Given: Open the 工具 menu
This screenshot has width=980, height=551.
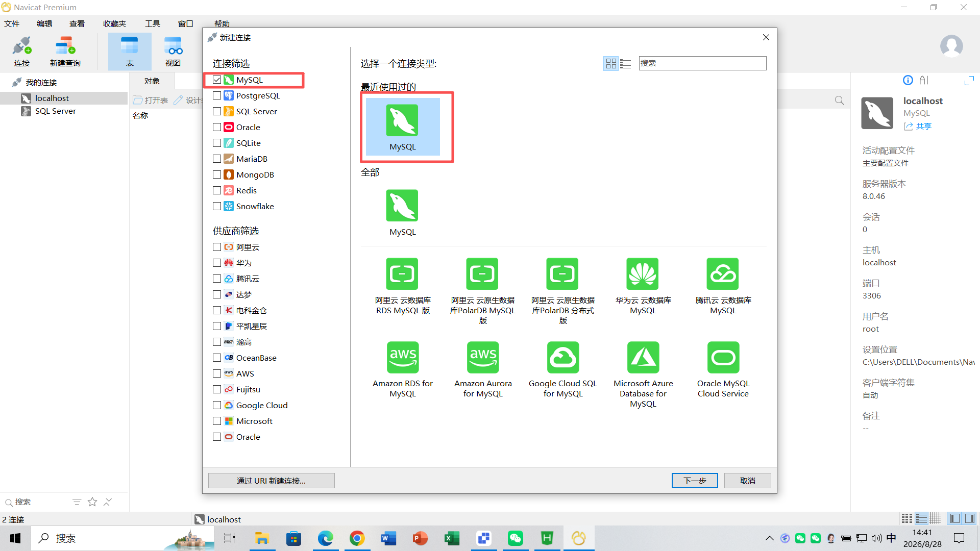Looking at the screenshot, I should point(153,23).
